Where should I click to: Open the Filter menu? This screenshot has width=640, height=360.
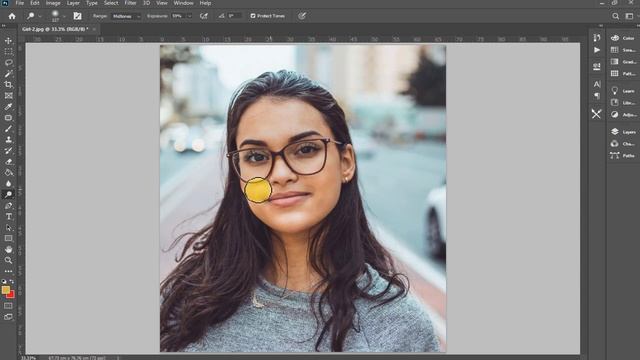coord(130,3)
